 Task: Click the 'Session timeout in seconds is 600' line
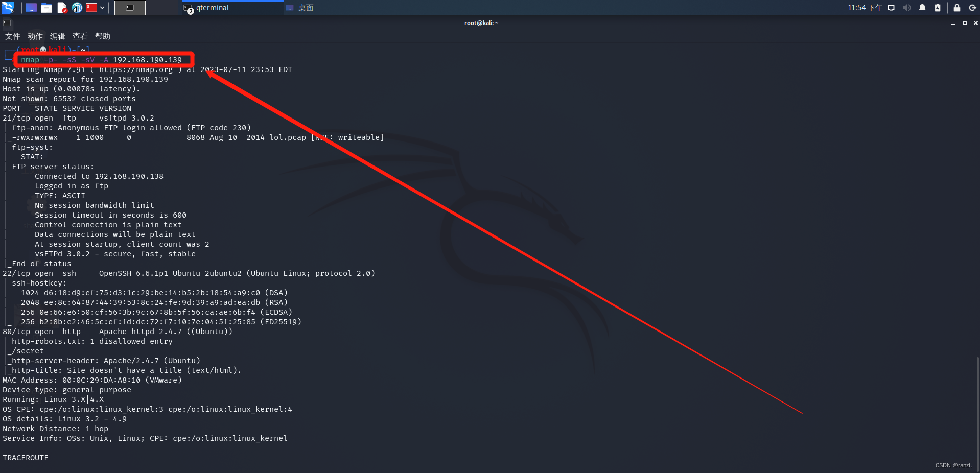tap(110, 215)
